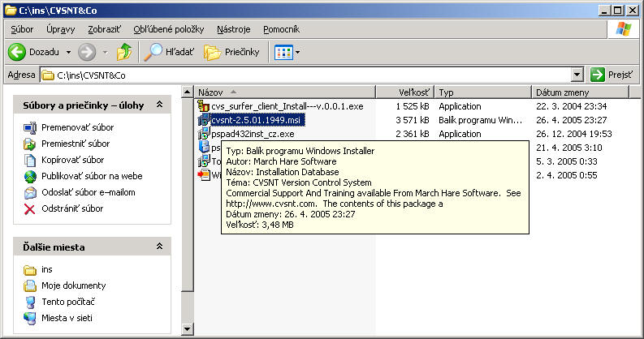
Task: Click the Miesta v sieti network icon
Action: point(30,319)
